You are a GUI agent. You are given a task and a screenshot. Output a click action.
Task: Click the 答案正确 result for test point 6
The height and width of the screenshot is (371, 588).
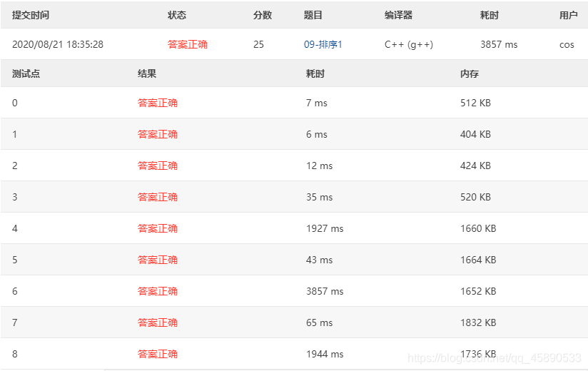click(158, 292)
